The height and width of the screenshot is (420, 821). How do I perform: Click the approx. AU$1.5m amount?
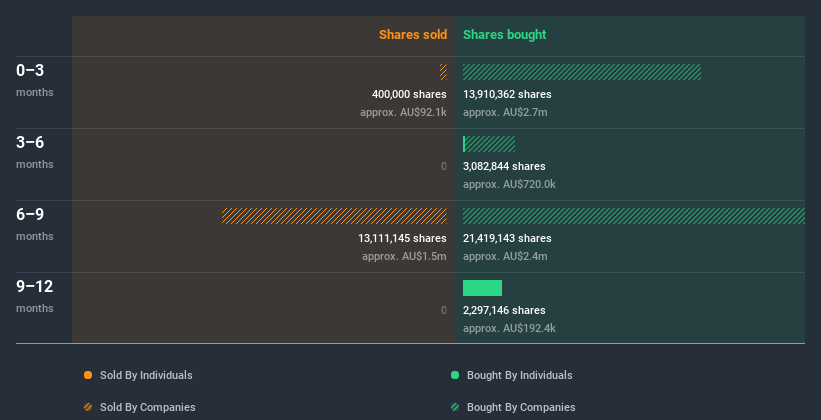404,256
